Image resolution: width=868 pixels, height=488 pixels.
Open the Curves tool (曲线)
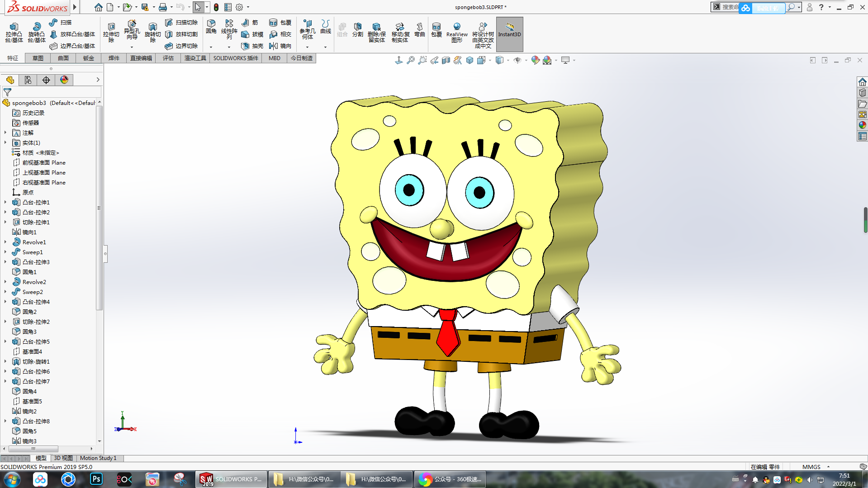[326, 27]
